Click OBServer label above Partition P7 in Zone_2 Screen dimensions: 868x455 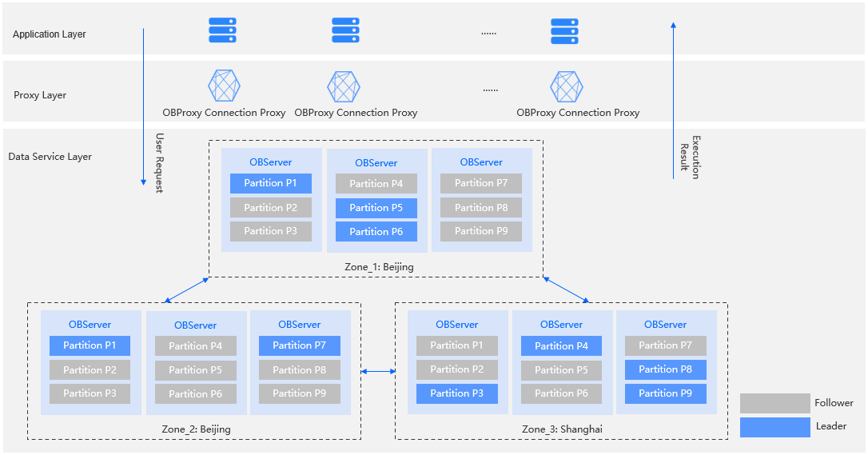[x=300, y=325]
